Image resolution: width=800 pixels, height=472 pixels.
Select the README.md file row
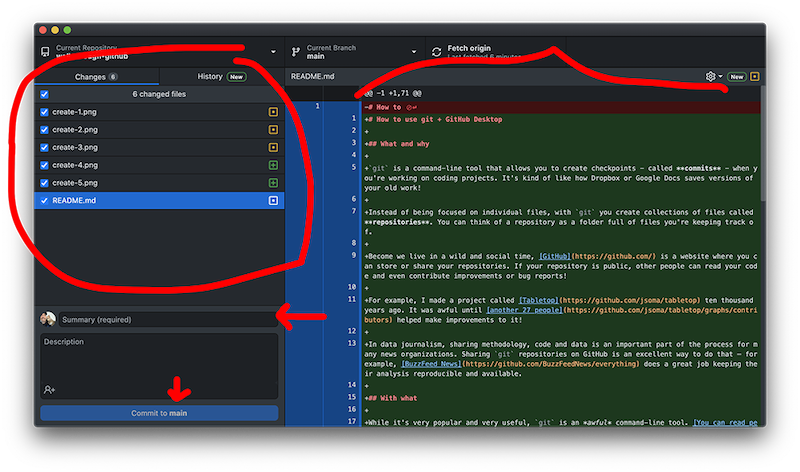tap(159, 201)
